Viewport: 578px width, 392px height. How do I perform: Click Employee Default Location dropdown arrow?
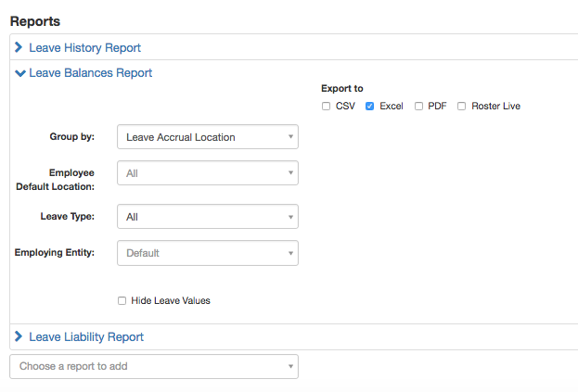click(290, 172)
